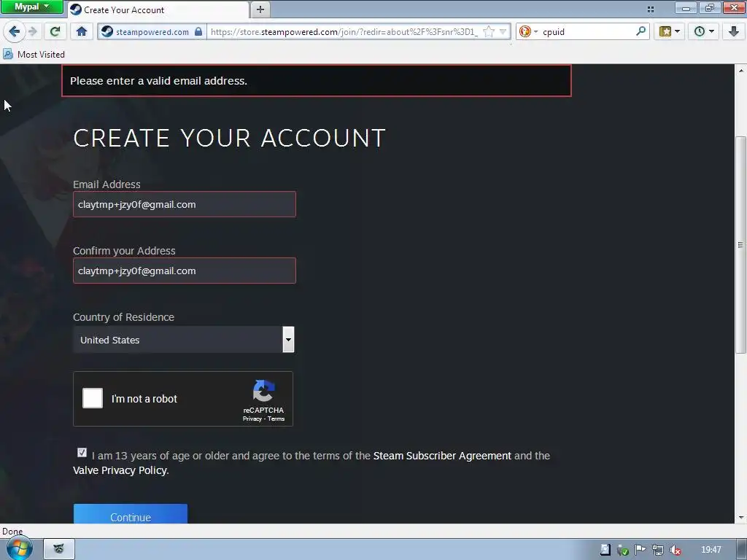Expand the history button dropdown arrow
747x560 pixels.
point(712,32)
